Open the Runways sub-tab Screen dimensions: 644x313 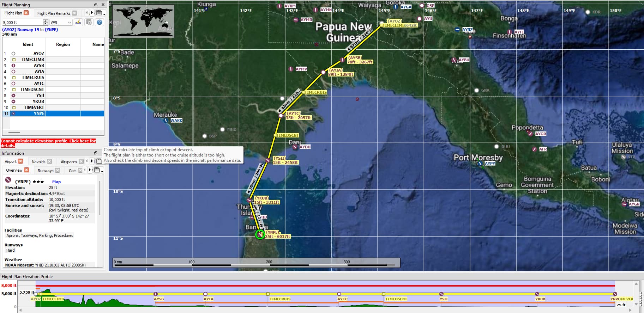[46, 171]
